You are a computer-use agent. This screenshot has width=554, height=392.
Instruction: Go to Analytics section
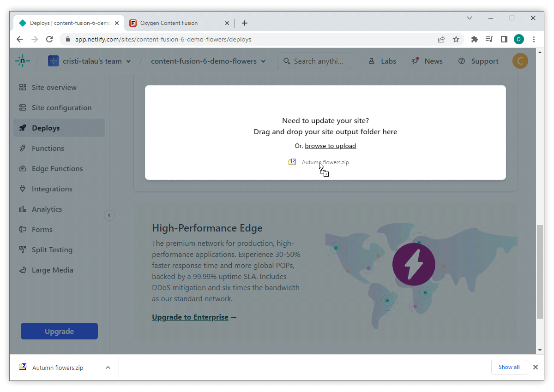59,209
